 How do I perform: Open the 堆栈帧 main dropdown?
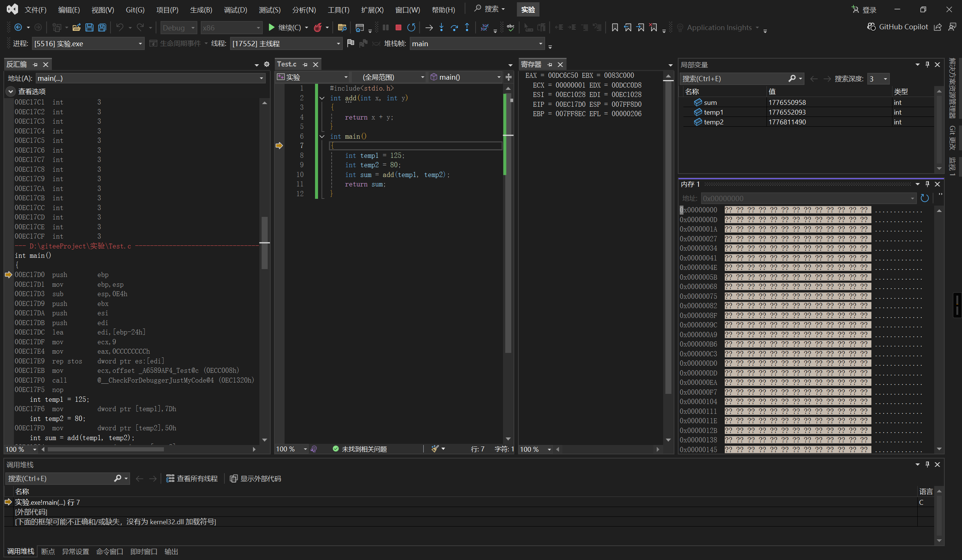tap(541, 44)
